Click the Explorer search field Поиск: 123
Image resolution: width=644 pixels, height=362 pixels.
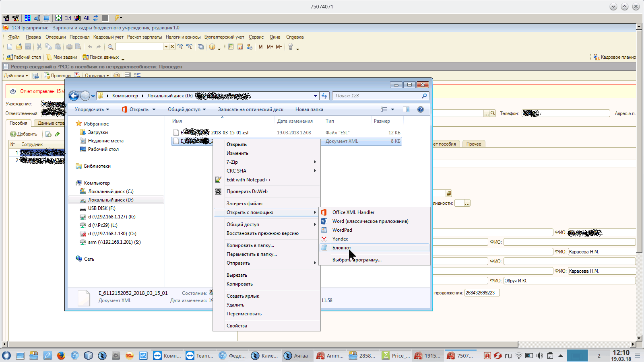[x=381, y=96]
